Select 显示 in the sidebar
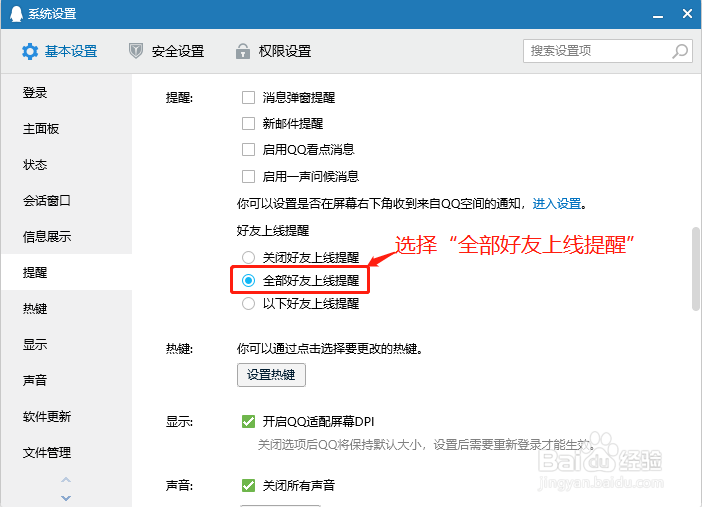702x507 pixels. 66,344
